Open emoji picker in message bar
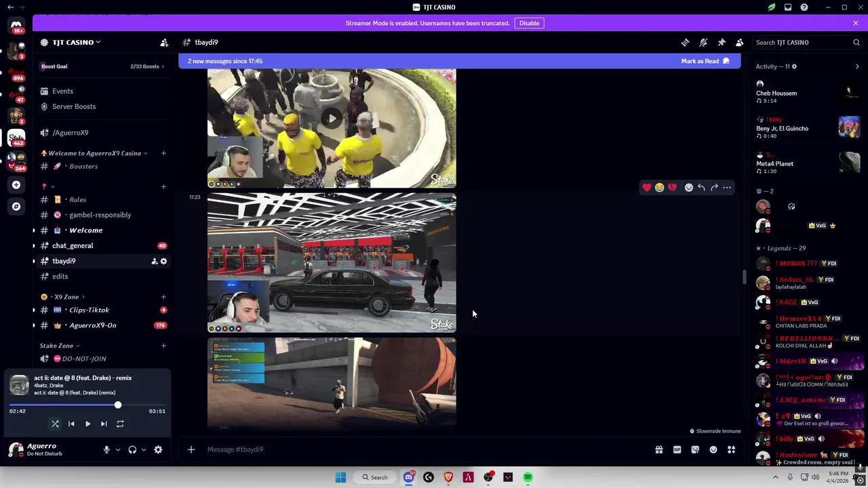Viewport: 868px width, 488px height. [713, 449]
